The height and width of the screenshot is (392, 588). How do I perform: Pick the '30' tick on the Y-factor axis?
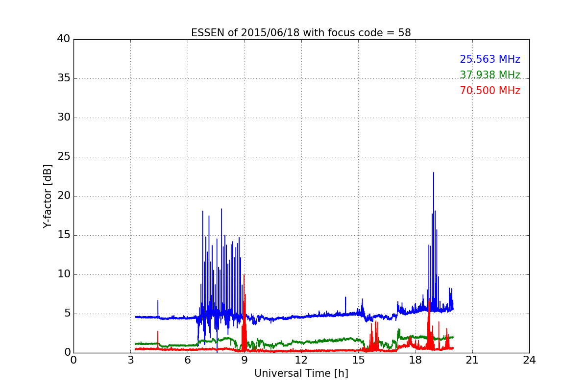coord(64,118)
